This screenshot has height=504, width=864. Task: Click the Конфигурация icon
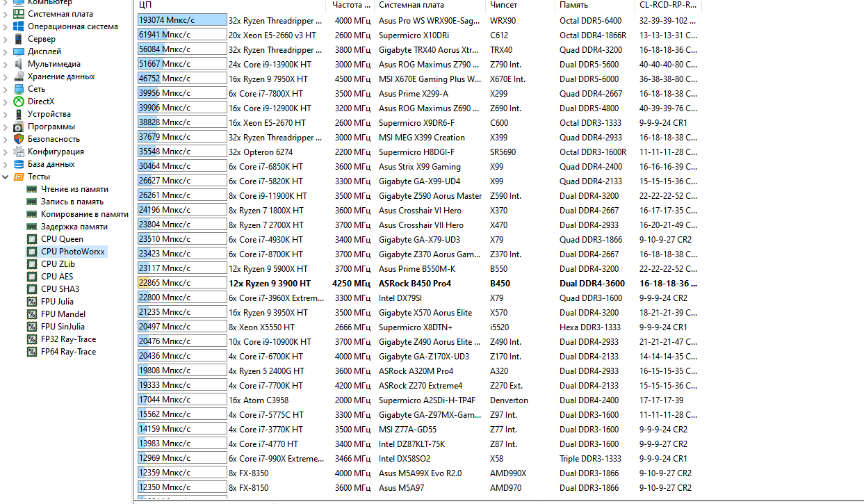(x=19, y=152)
